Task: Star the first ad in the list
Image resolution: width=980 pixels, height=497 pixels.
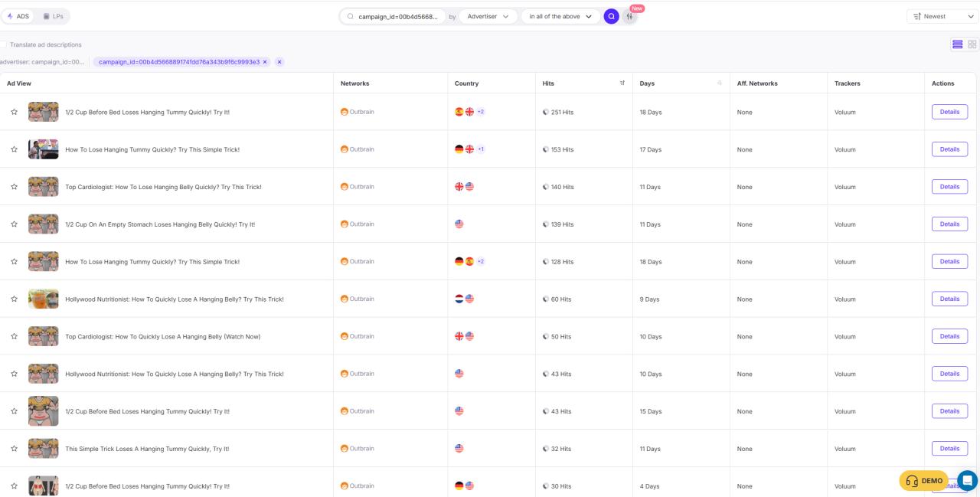Action: pos(14,112)
